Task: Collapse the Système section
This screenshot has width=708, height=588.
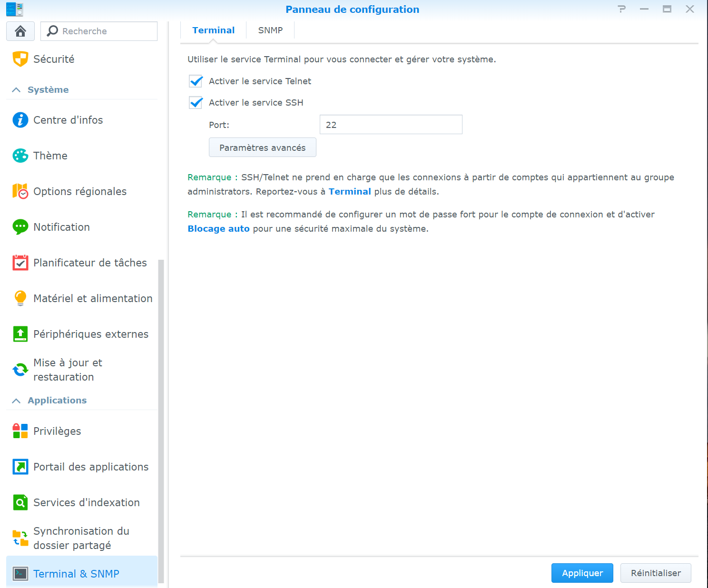Action: (x=16, y=90)
